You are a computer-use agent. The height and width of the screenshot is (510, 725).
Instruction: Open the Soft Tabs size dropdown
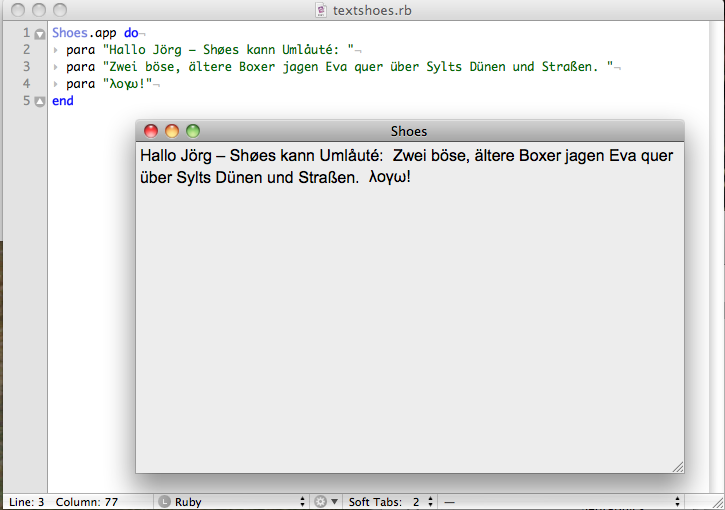(391, 502)
